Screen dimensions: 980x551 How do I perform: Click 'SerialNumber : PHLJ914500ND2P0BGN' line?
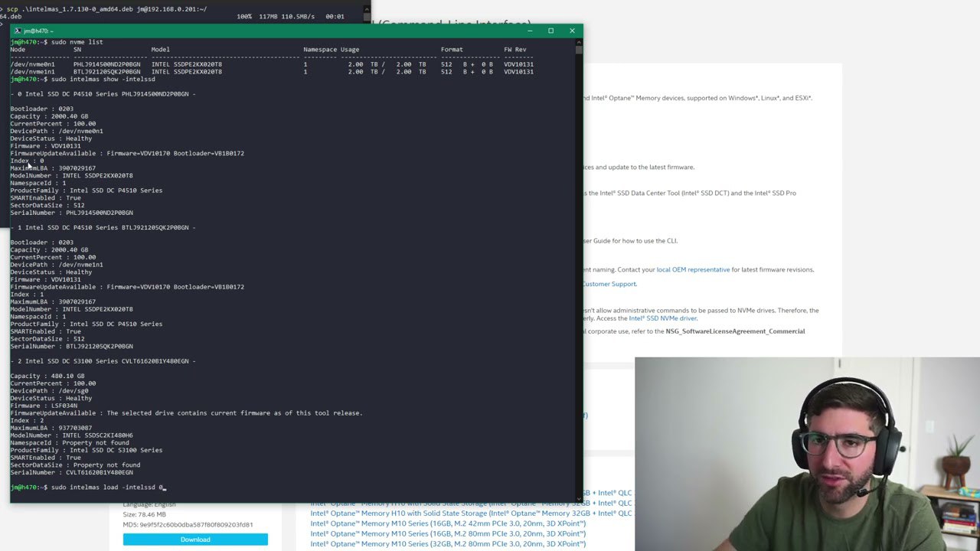71,213
